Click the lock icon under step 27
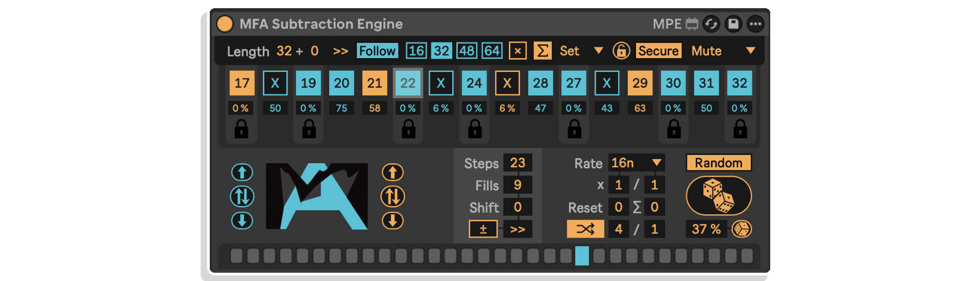 (574, 129)
